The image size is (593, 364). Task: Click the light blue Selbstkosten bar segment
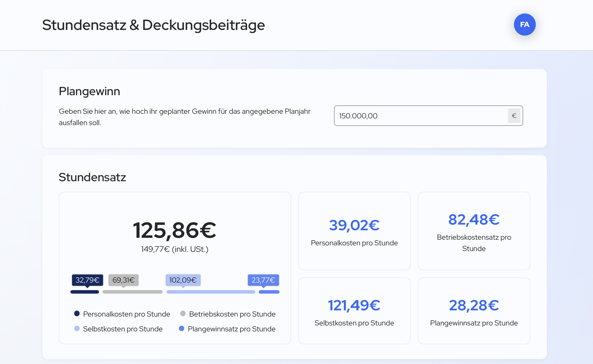tap(211, 292)
